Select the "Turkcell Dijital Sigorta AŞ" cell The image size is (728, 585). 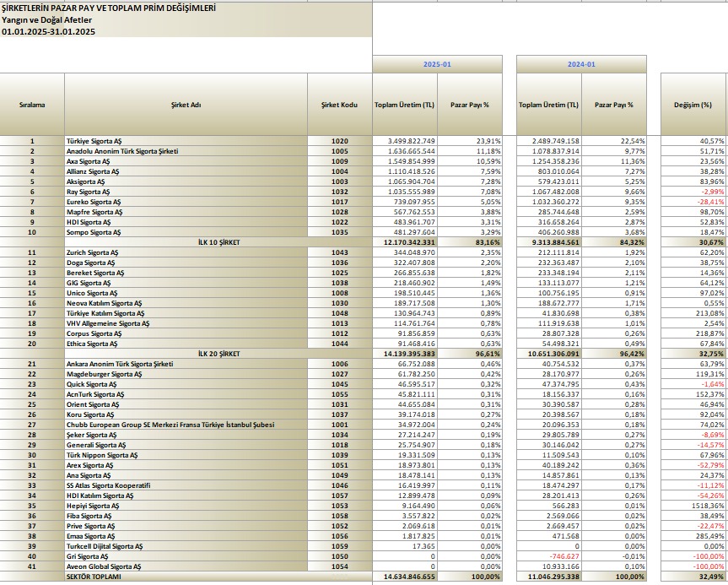(186, 547)
